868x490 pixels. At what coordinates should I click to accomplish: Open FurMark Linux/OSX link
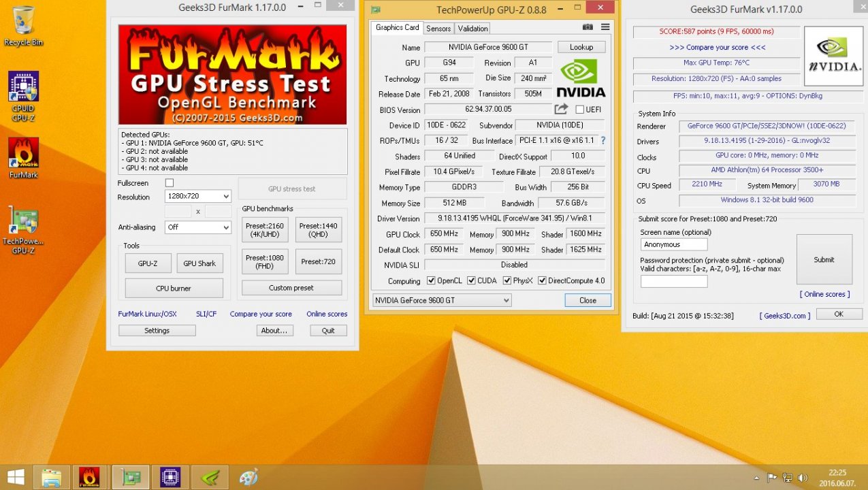pyautogui.click(x=147, y=314)
